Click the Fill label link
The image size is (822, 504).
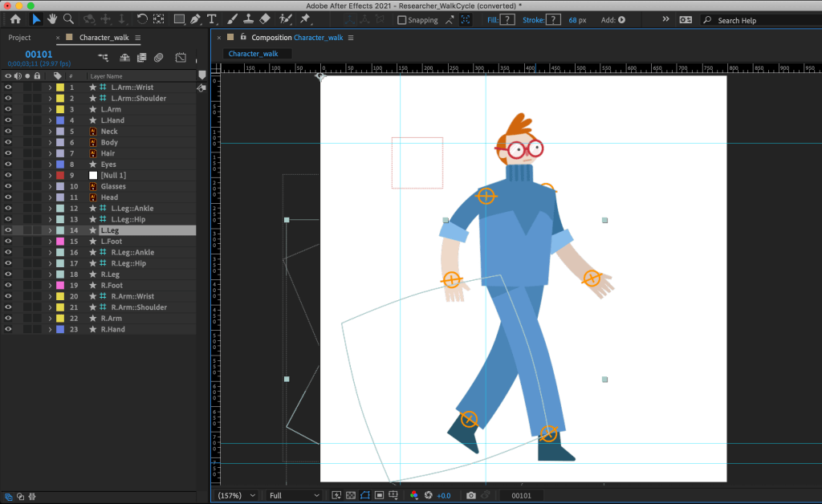492,19
